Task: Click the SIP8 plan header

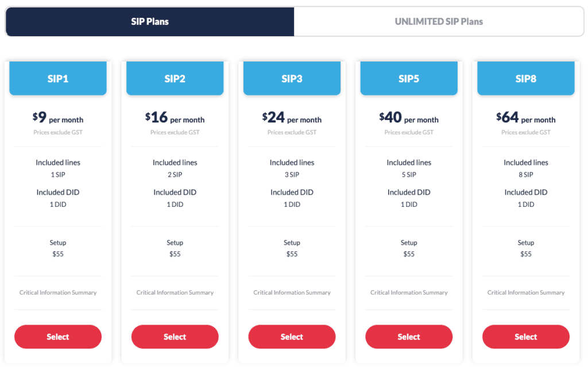Action: click(525, 79)
